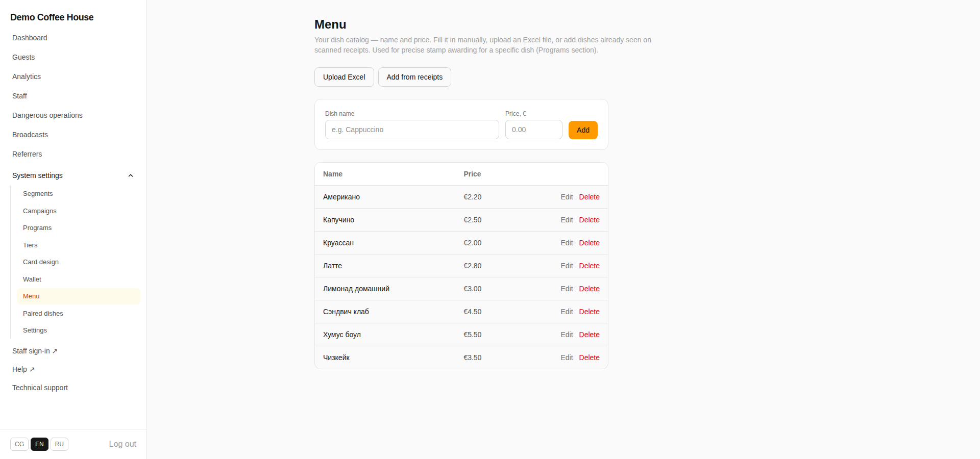Go to Guests section

pyautogui.click(x=23, y=57)
